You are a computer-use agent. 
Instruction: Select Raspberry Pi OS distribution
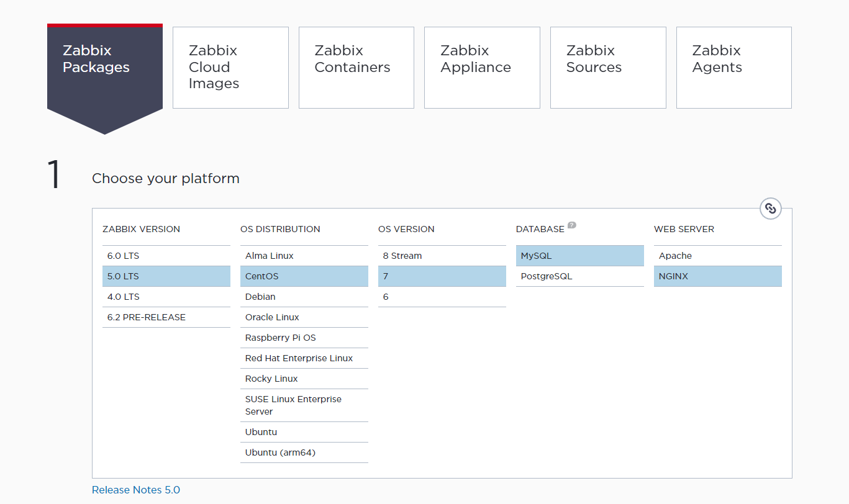pos(304,338)
